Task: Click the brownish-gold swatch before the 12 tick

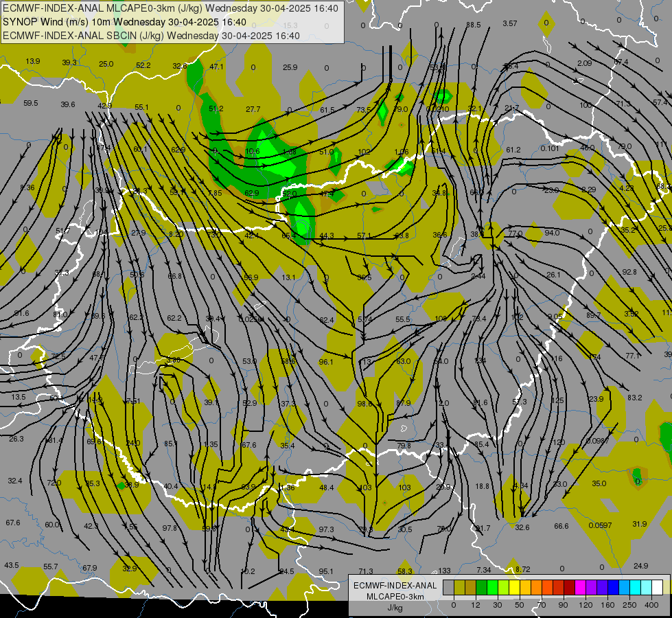Action: coord(471,588)
